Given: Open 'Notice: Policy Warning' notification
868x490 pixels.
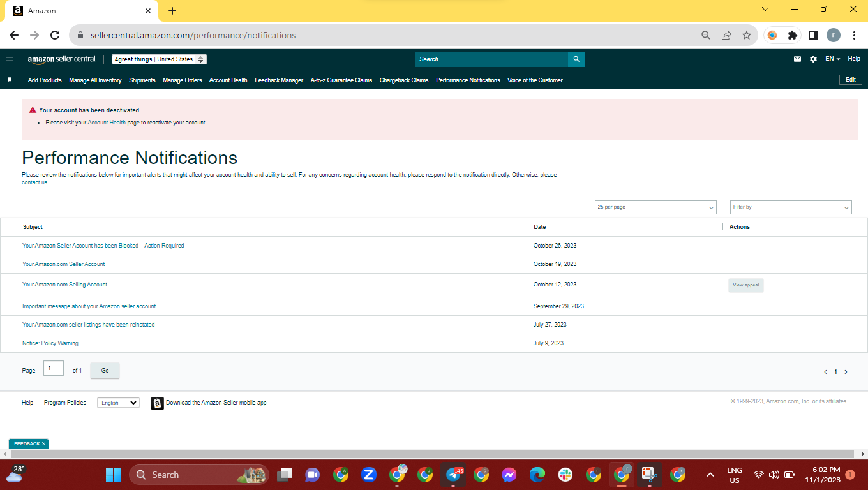Looking at the screenshot, I should (50, 343).
